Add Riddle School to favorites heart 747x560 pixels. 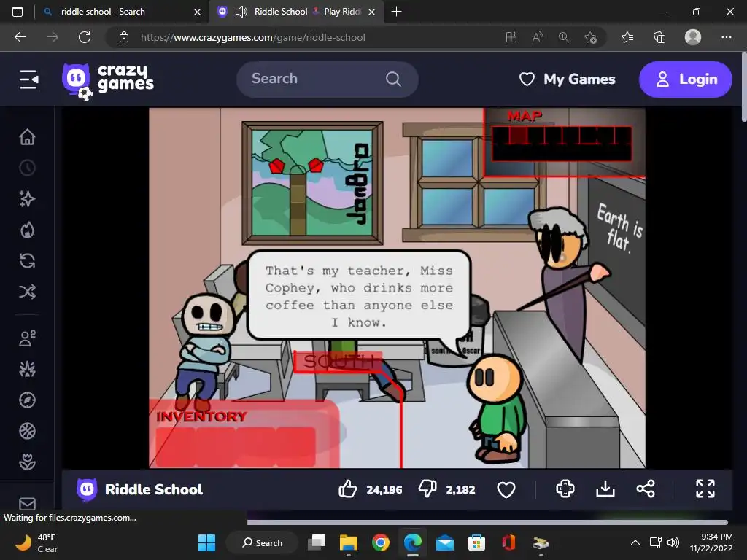[506, 489]
